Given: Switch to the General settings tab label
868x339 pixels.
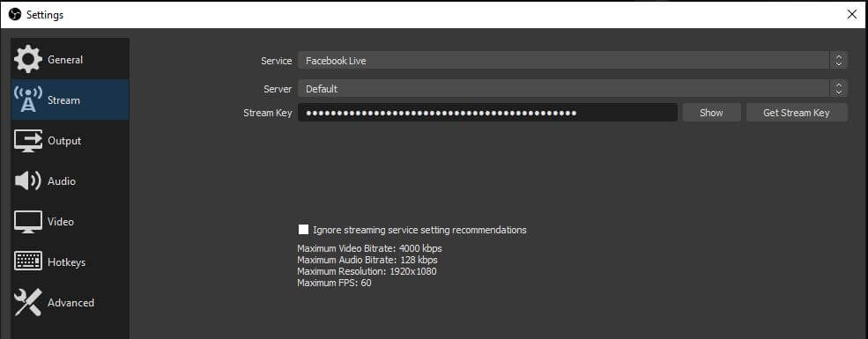Looking at the screenshot, I should tap(65, 60).
